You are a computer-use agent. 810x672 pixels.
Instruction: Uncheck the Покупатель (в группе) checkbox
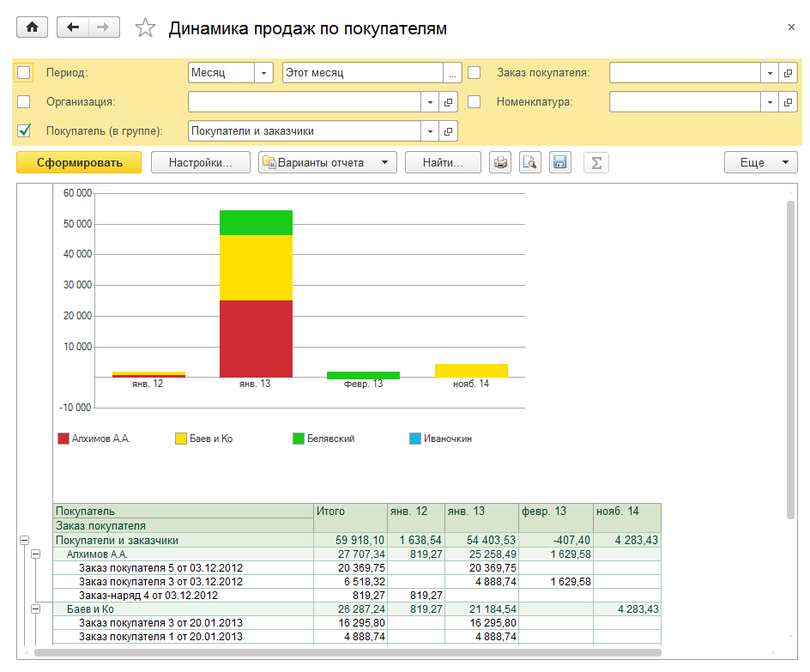coord(24,131)
